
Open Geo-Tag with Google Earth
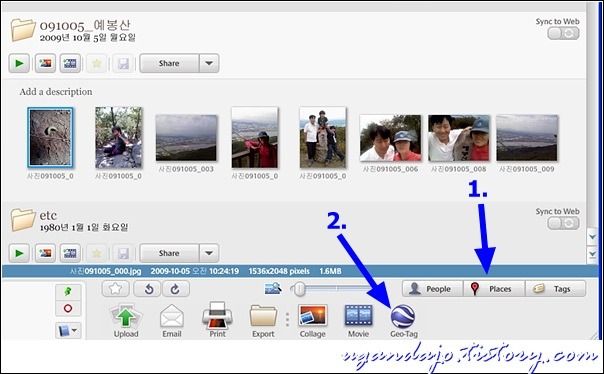pos(403,321)
